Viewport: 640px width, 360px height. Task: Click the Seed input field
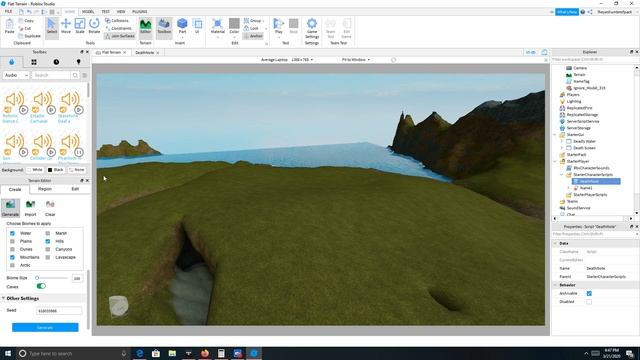coord(59,311)
